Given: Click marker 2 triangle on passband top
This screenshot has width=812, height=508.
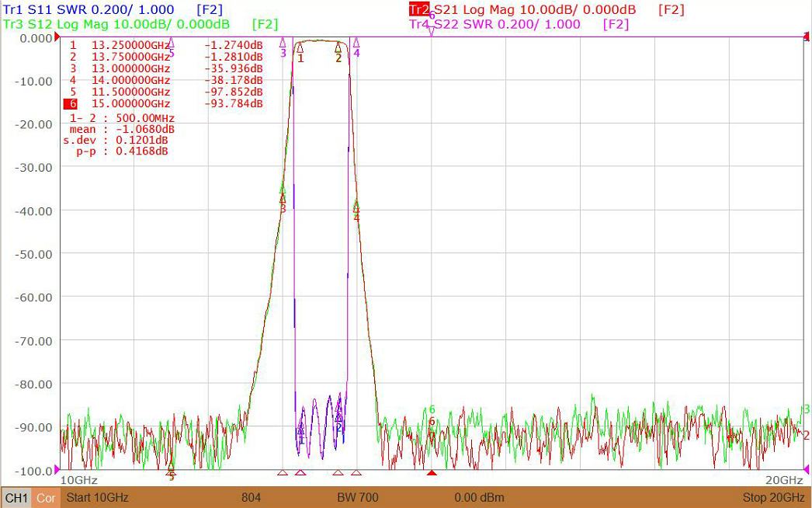Looking at the screenshot, I should (338, 47).
